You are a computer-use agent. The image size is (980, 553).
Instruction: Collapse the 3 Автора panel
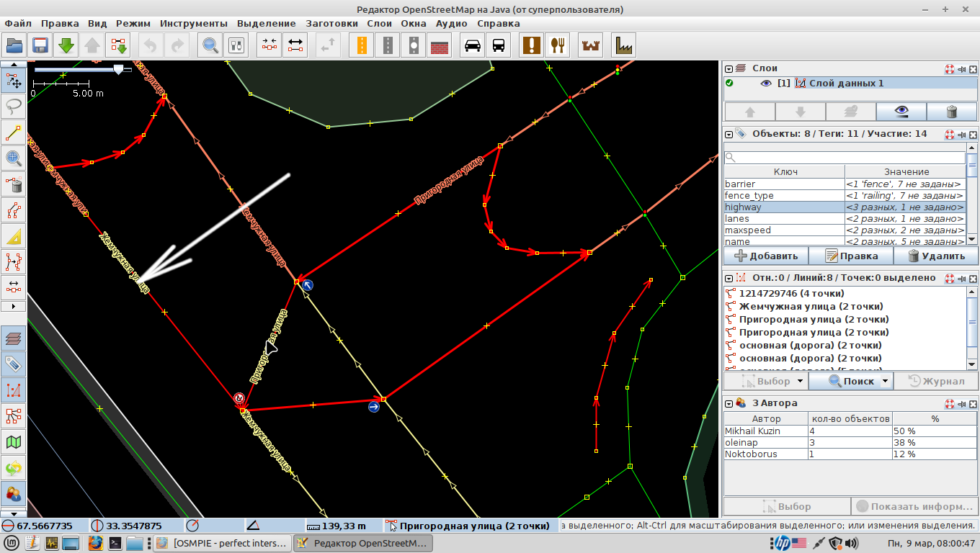tap(729, 403)
